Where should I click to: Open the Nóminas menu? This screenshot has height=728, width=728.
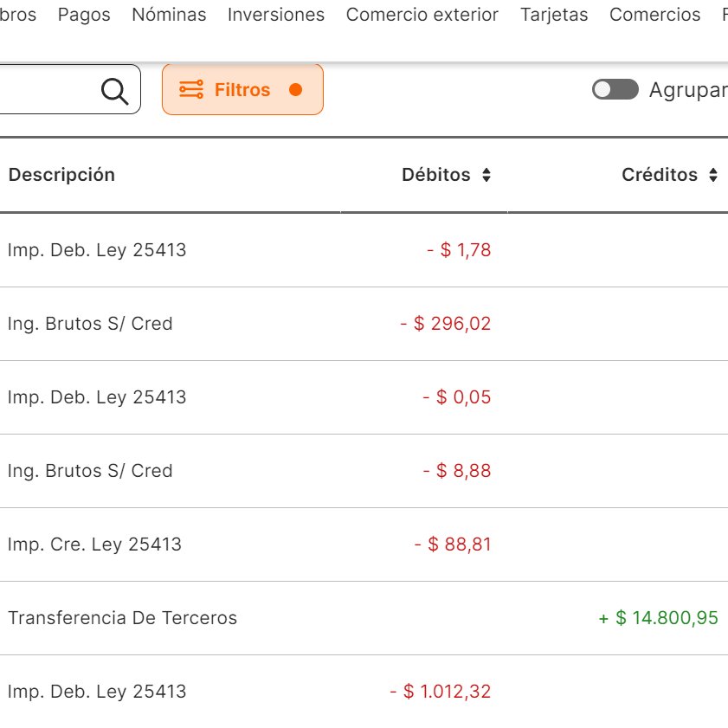169,15
